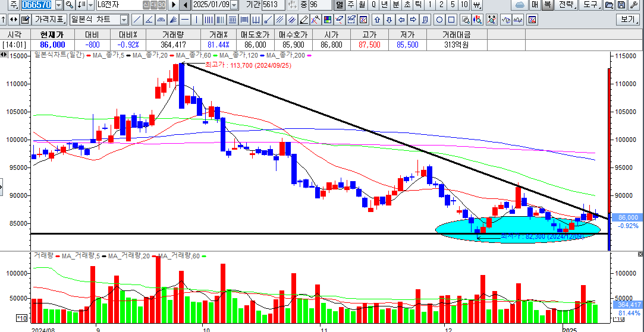
Task: Switch to weekly (주) chart period
Action: (x=351, y=5)
